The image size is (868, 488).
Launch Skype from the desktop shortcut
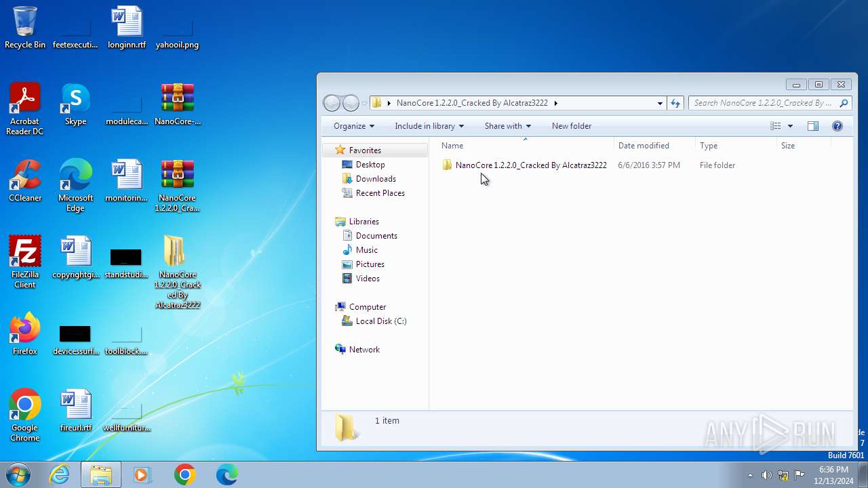click(75, 104)
